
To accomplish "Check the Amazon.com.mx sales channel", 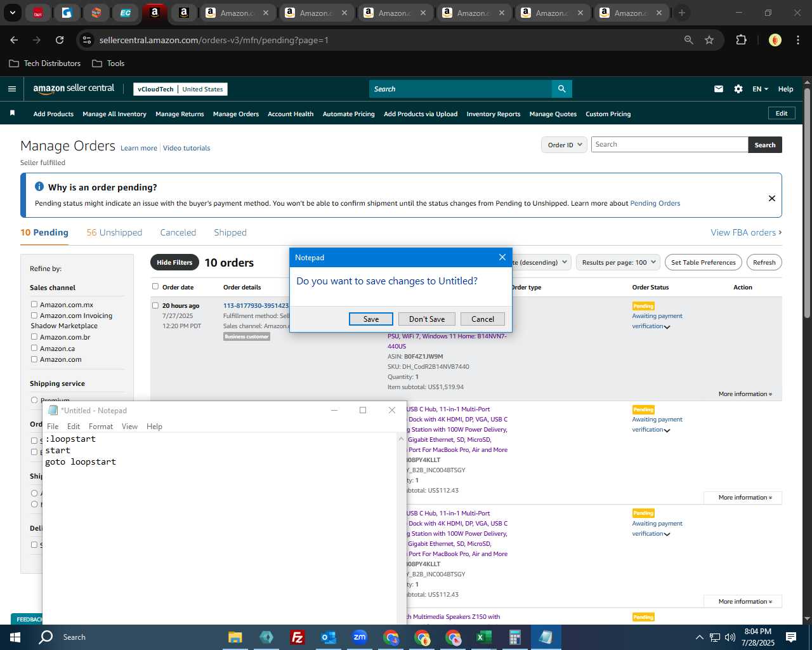I will point(34,305).
